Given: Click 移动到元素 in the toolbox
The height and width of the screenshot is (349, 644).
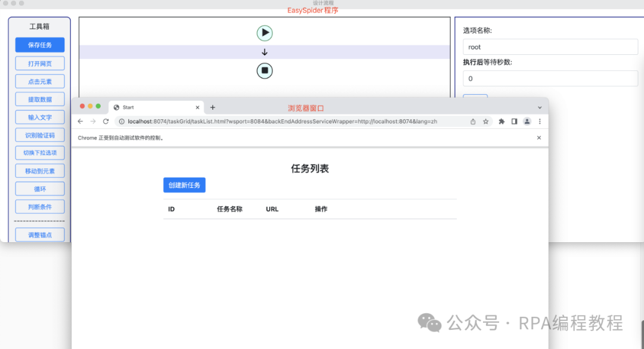Looking at the screenshot, I should click(40, 171).
